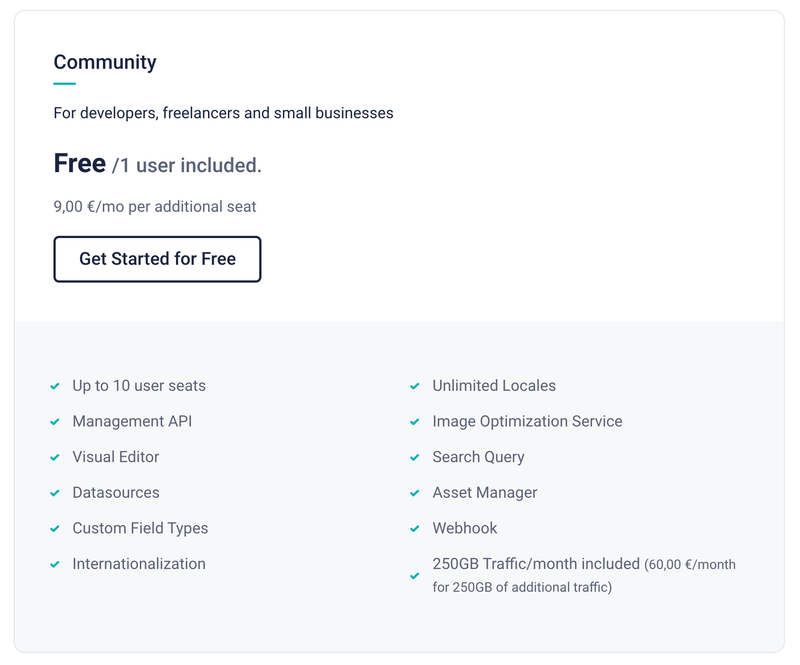This screenshot has width=800, height=665.
Task: Click the Free price label
Action: click(80, 163)
